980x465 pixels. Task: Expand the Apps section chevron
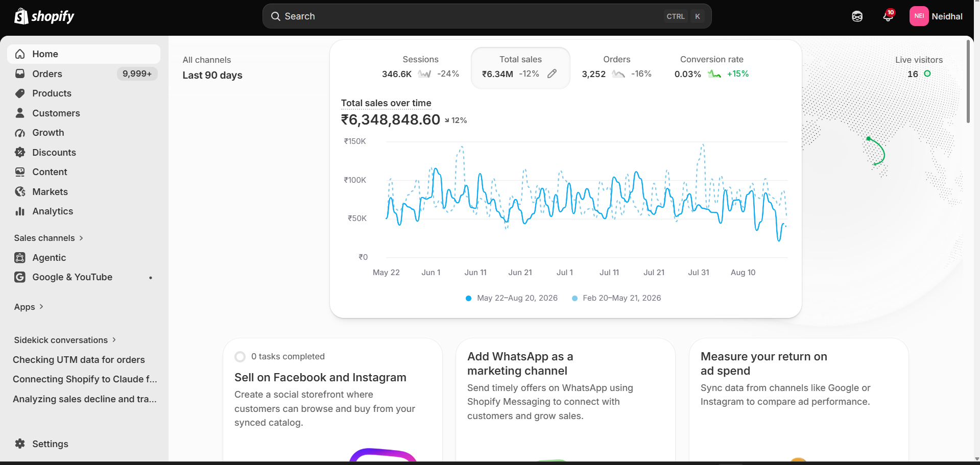[x=41, y=307]
